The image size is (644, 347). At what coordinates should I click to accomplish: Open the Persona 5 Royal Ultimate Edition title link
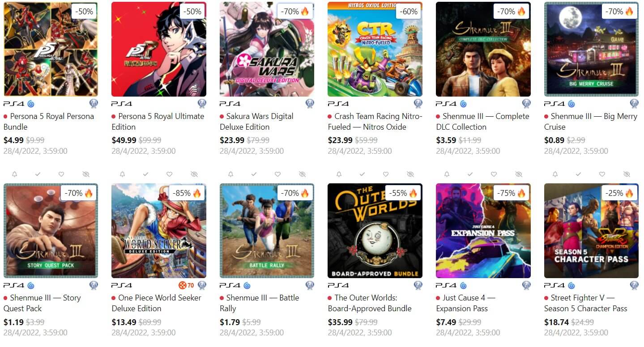(158, 122)
